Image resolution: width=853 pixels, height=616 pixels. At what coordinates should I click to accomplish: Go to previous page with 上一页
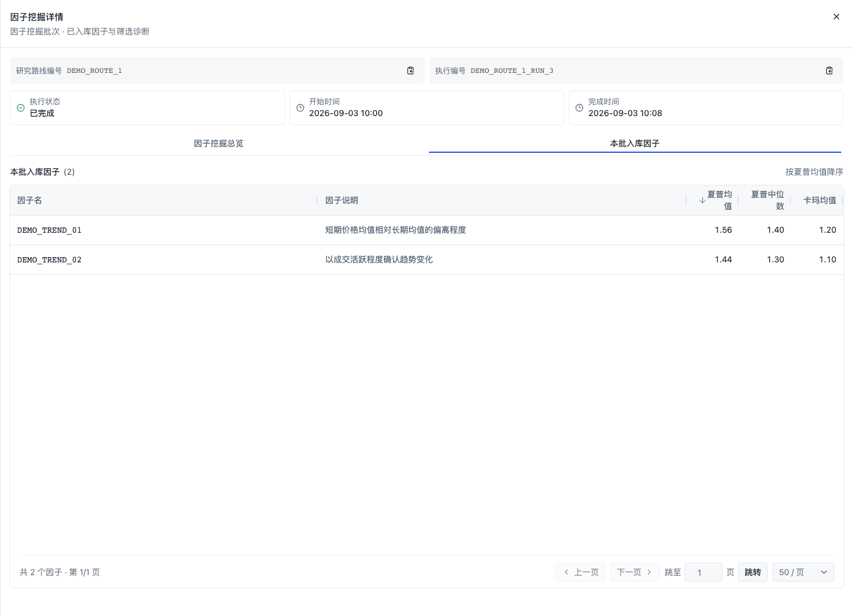[581, 572]
